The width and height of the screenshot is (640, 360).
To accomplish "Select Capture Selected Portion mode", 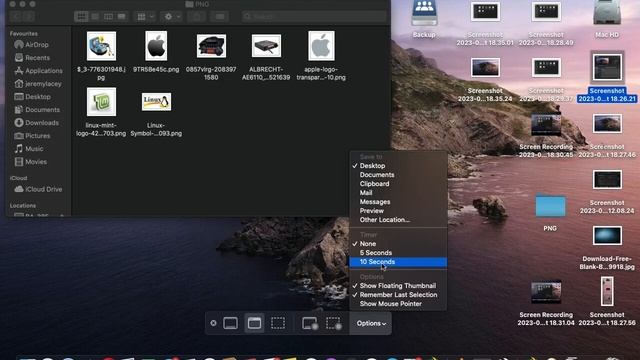I will (278, 323).
